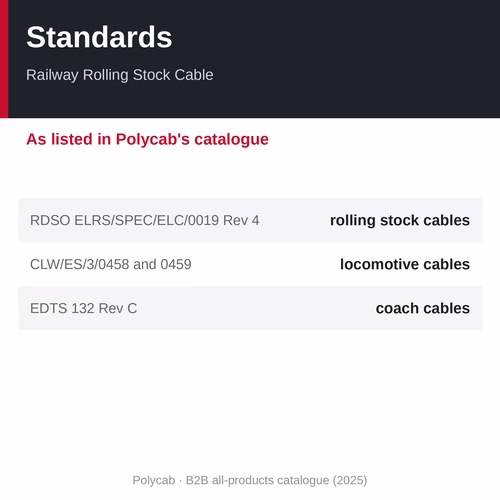Click the 'rolling stock cables' label
500x500 pixels.
[x=400, y=220]
